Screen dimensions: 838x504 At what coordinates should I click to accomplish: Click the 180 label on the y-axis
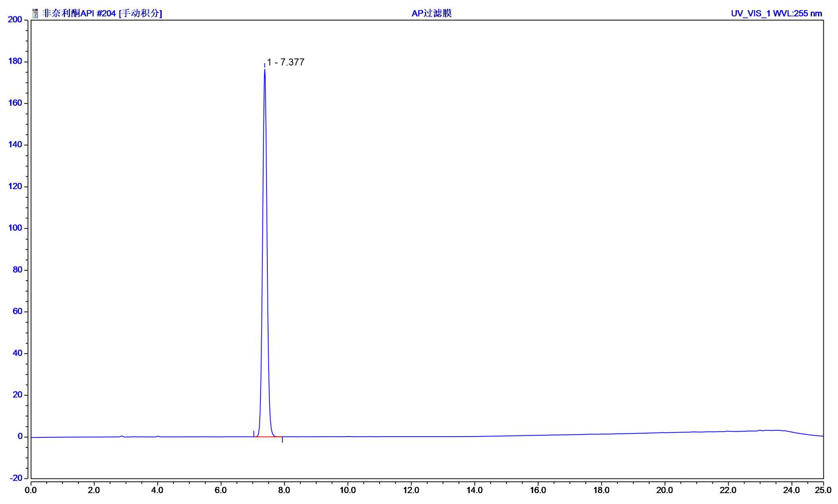16,61
